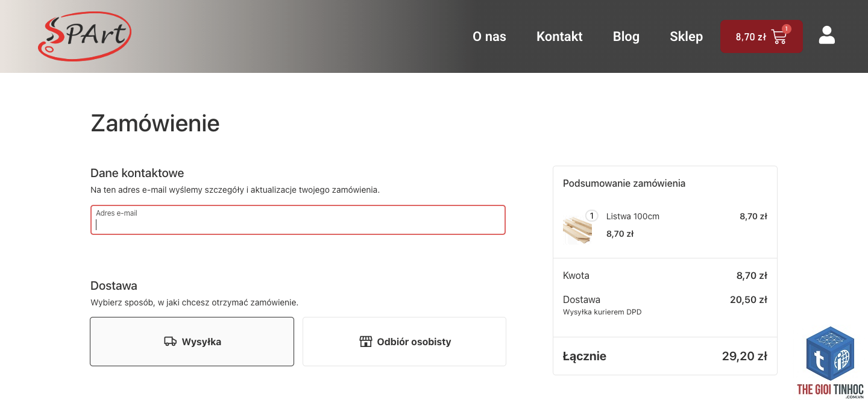
Task: Click the 8,70 zł cart button
Action: [761, 37]
